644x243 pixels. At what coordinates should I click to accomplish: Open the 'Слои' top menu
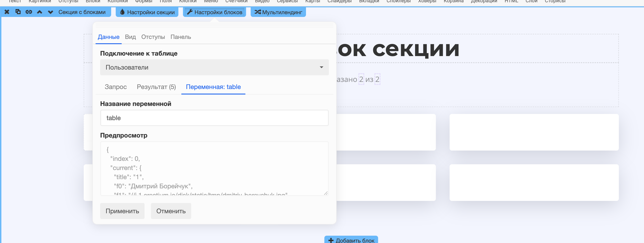pyautogui.click(x=531, y=1)
